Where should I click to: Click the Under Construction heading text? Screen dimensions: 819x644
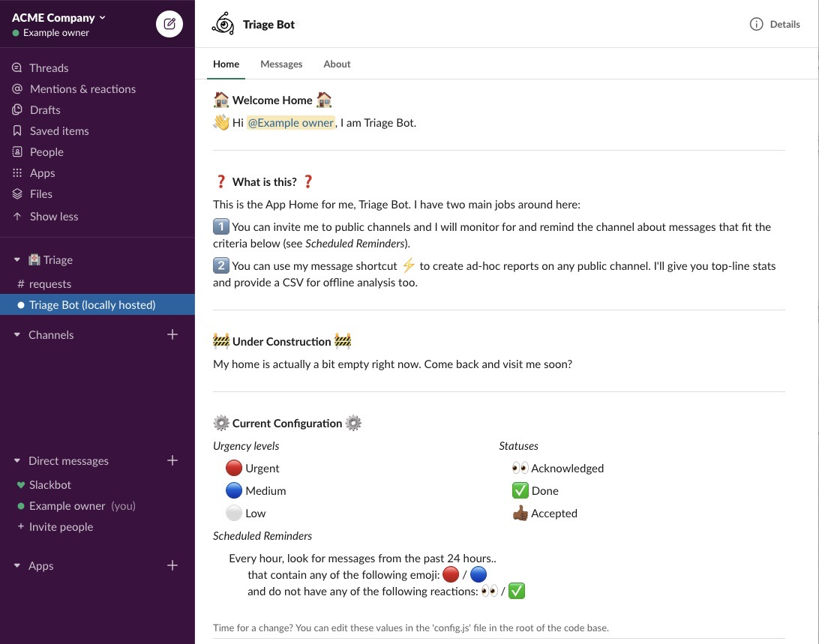click(x=281, y=342)
